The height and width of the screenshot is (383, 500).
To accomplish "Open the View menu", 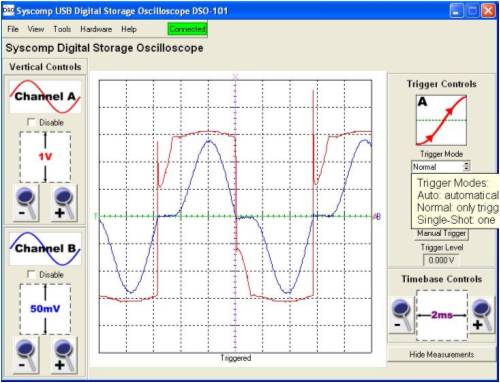I will (x=36, y=29).
